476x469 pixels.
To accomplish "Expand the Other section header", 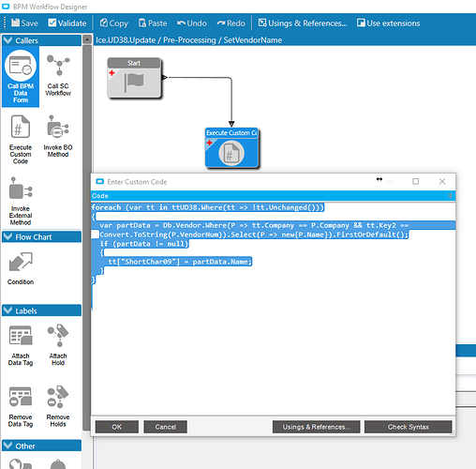I will (x=41, y=446).
